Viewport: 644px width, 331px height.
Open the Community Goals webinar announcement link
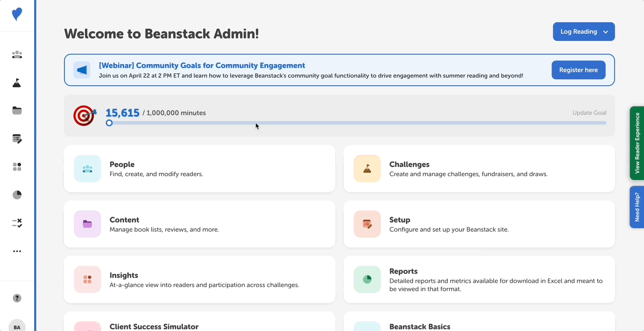click(x=202, y=65)
